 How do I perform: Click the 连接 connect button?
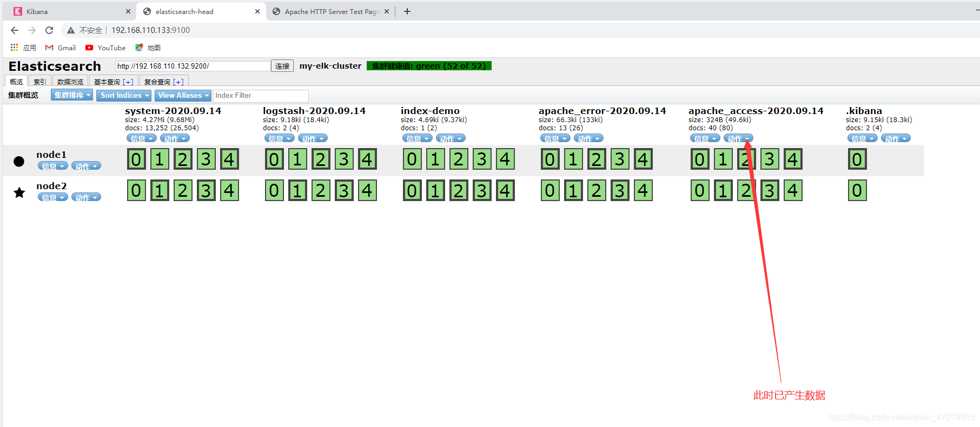pos(282,66)
